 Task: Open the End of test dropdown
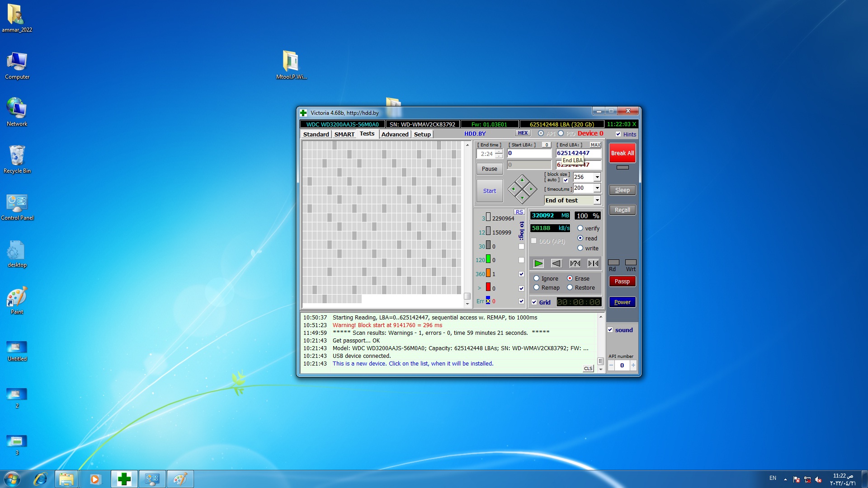[597, 200]
